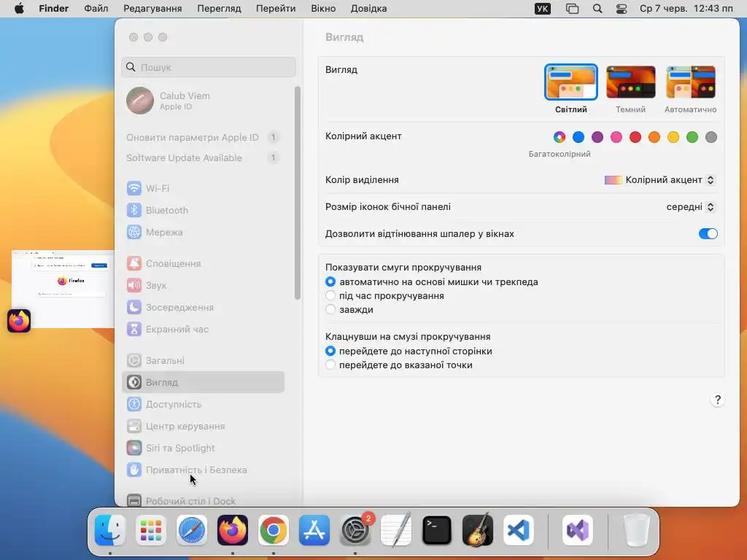Image resolution: width=747 pixels, height=560 pixels.
Task: Open Приватність і Безпека settings
Action: point(204,470)
